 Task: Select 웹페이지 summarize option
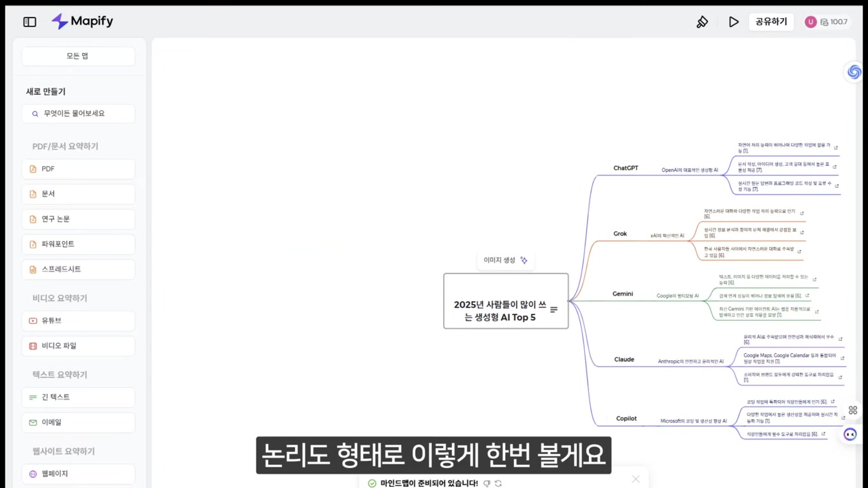(x=78, y=474)
